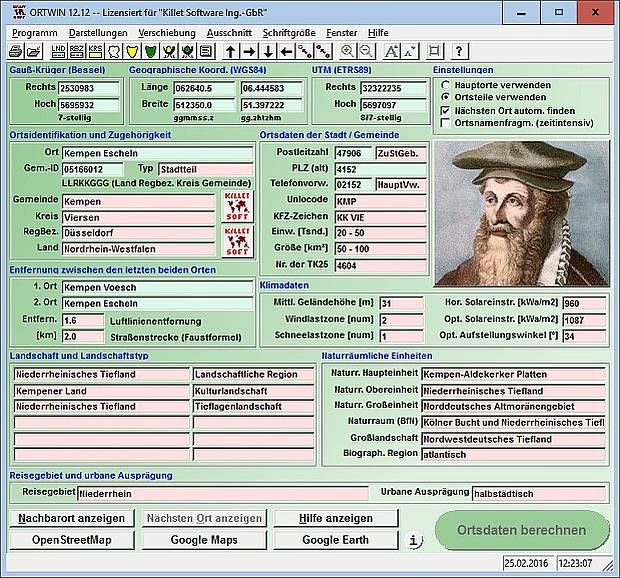This screenshot has height=578, width=620.
Task: Click the first diagonal connected-points toolbar icon
Action: pos(305,51)
